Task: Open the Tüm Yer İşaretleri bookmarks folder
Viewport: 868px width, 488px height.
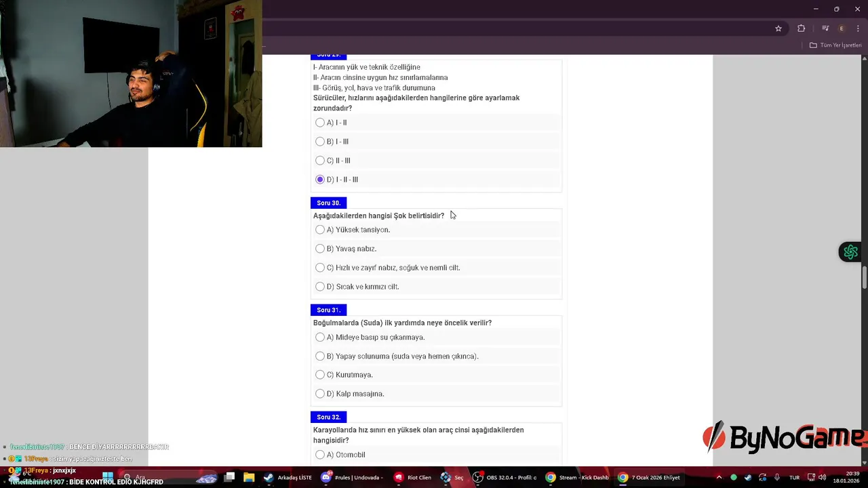Action: pos(835,45)
